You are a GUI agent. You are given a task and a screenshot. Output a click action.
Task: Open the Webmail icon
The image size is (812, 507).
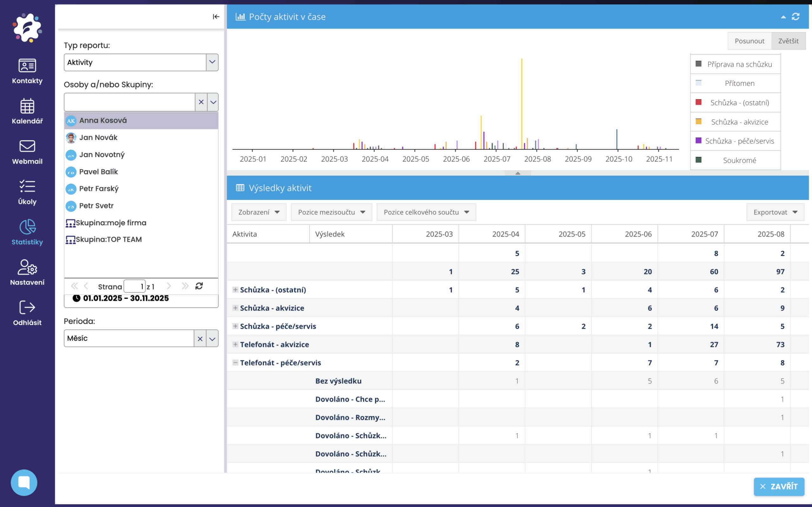27,151
